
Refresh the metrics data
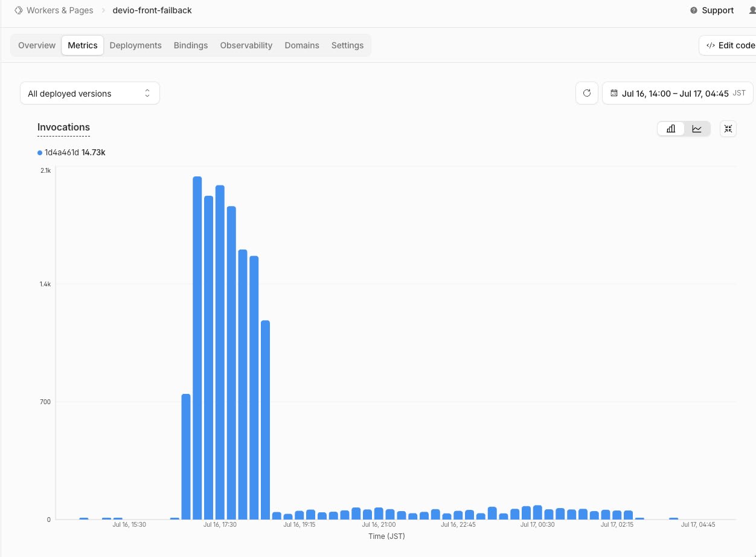[587, 93]
